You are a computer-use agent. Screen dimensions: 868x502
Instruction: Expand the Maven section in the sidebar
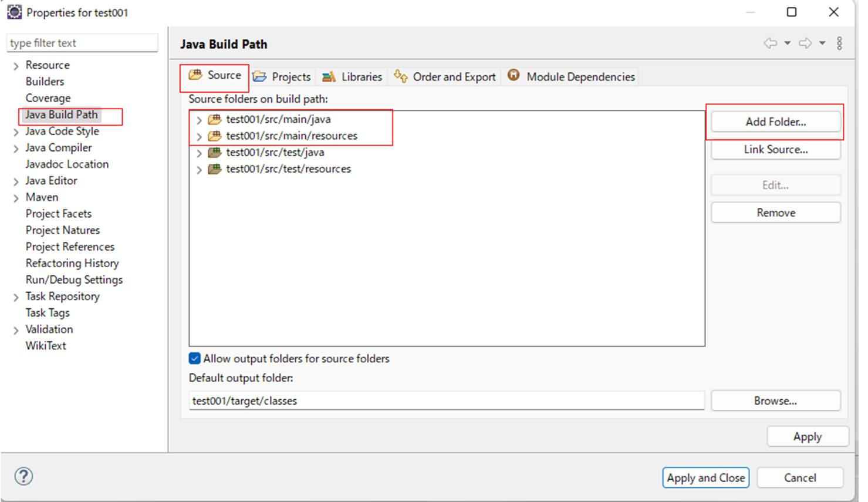(x=15, y=197)
